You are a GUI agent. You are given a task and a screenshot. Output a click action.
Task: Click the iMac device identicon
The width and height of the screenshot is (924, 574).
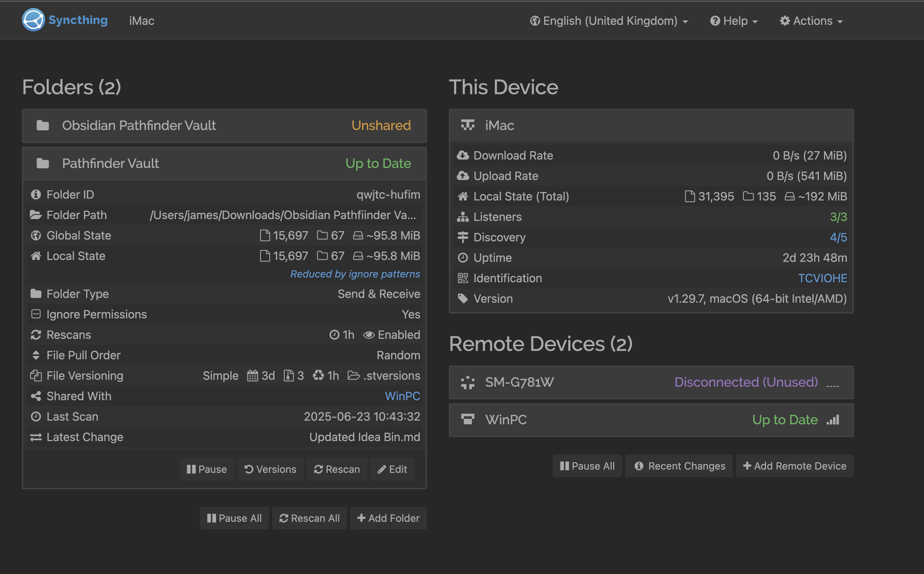coord(468,125)
